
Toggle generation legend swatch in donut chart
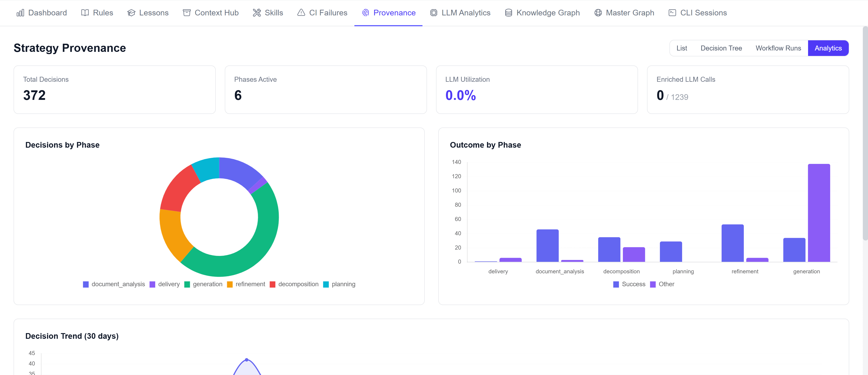point(187,284)
